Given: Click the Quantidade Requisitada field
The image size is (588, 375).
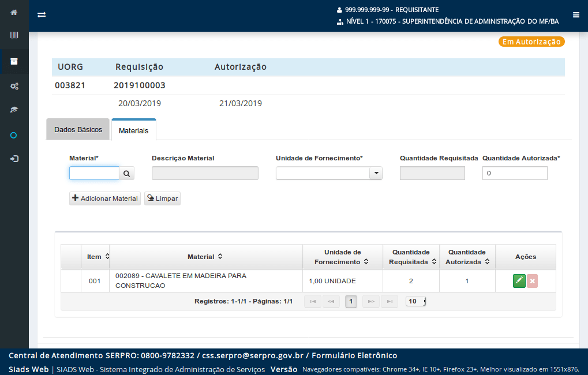Looking at the screenshot, I should pyautogui.click(x=432, y=173).
